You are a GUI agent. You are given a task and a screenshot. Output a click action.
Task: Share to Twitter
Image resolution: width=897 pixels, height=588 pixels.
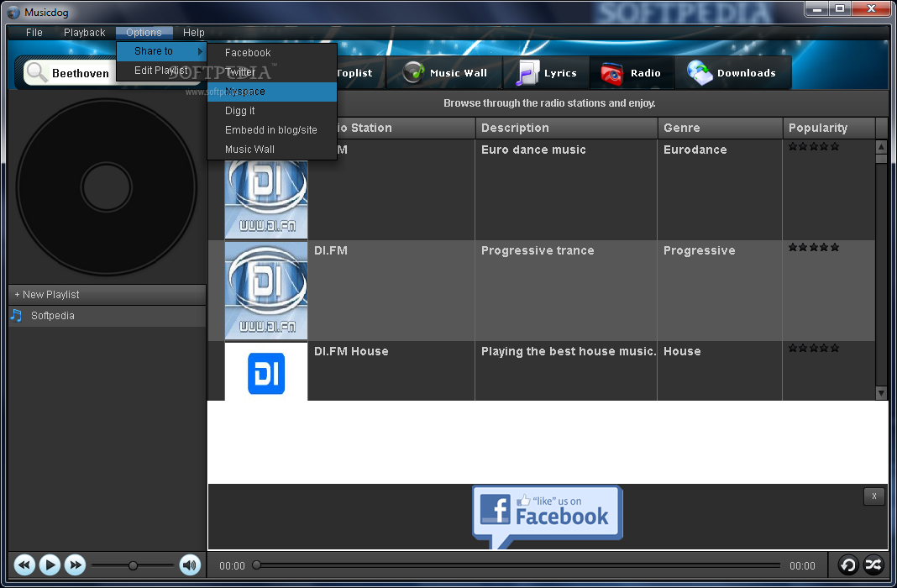point(272,72)
